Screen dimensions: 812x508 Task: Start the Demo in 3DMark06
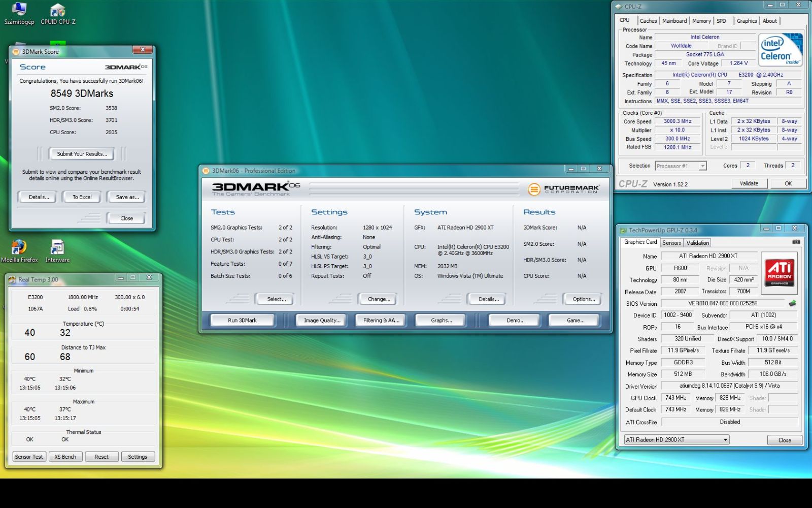[515, 321]
